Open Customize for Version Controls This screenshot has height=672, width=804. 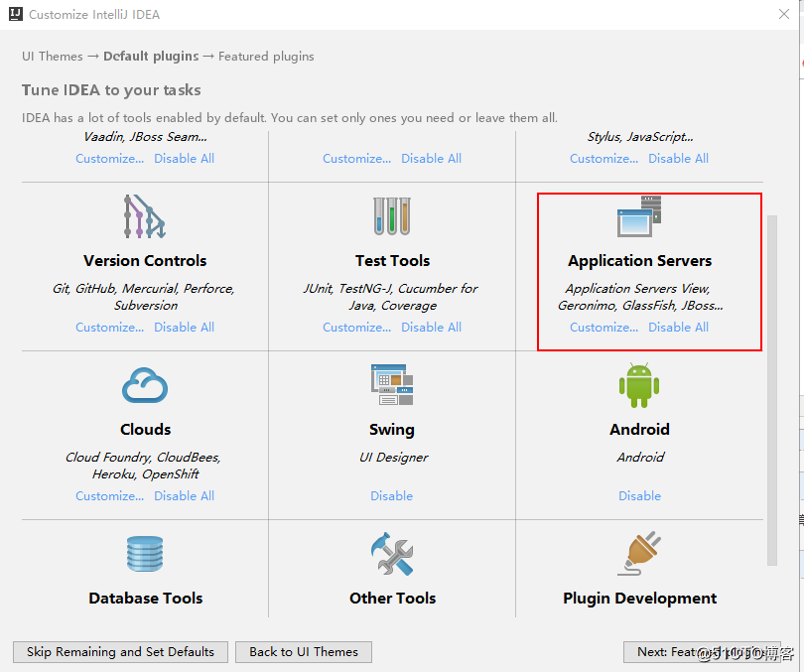point(110,327)
